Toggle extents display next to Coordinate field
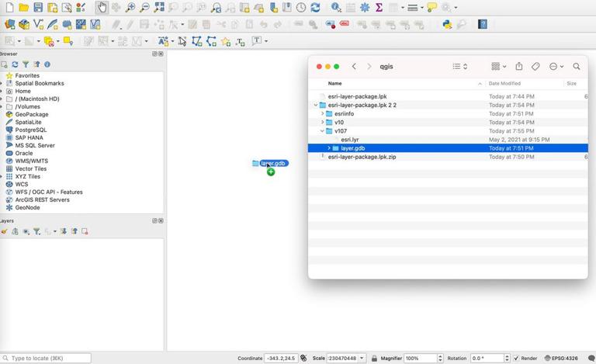 tap(303, 359)
